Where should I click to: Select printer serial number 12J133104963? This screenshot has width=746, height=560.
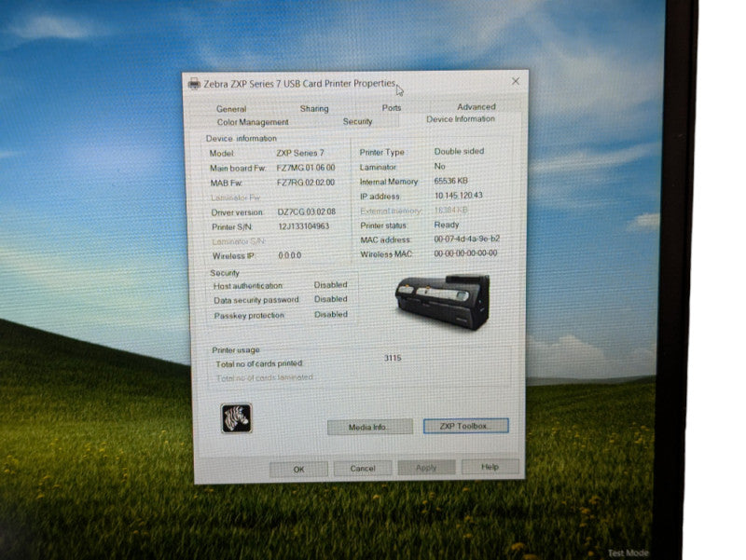304,226
